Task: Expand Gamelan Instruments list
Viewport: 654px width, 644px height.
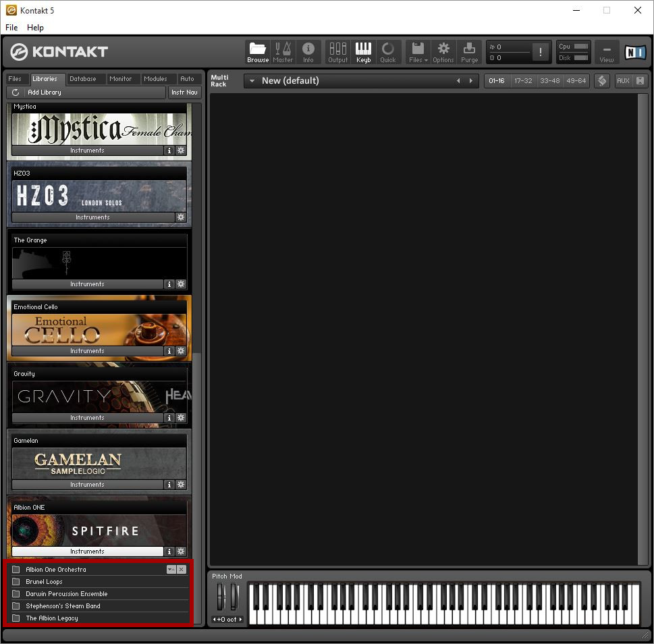Action: point(87,485)
